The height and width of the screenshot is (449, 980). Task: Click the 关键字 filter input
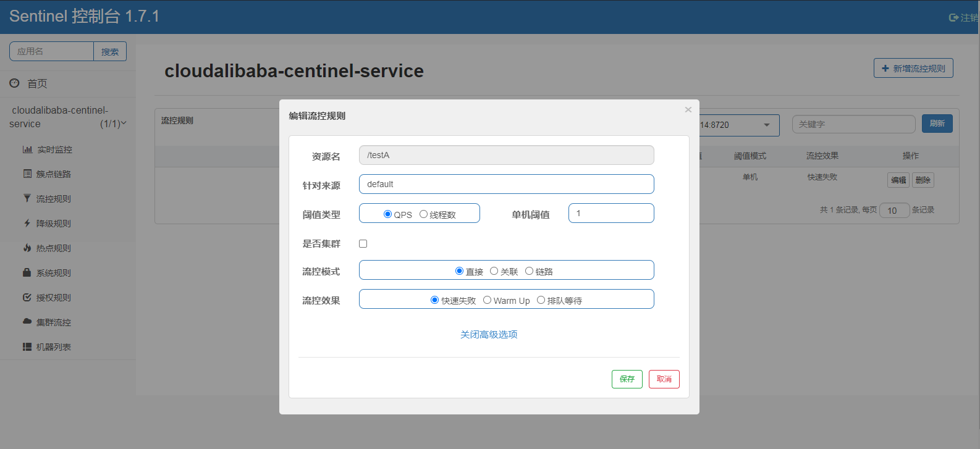click(x=854, y=124)
